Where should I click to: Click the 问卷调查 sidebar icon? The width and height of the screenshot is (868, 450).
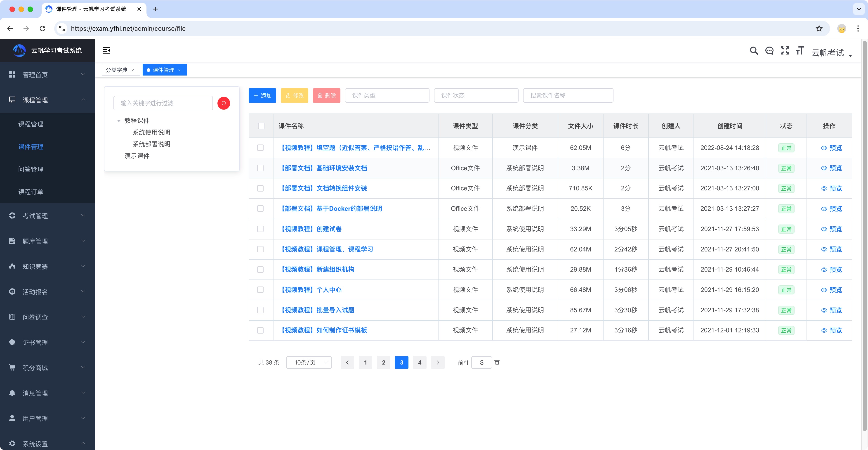pos(12,317)
